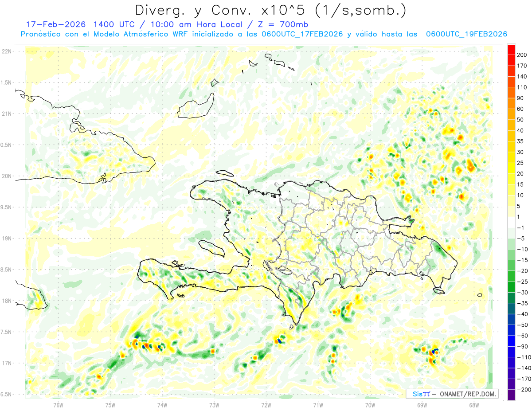
Task: Click the '69W' longitude label
Action: pos(422,404)
